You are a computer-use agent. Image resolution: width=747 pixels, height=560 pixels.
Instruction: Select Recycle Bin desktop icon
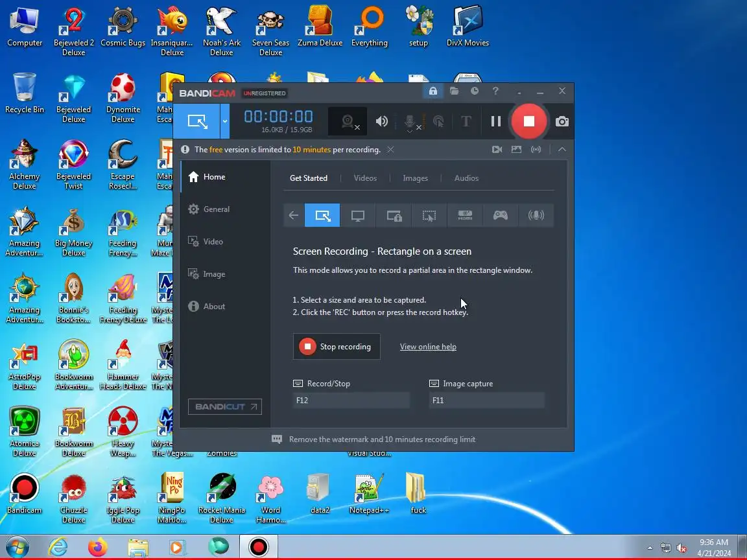24,93
